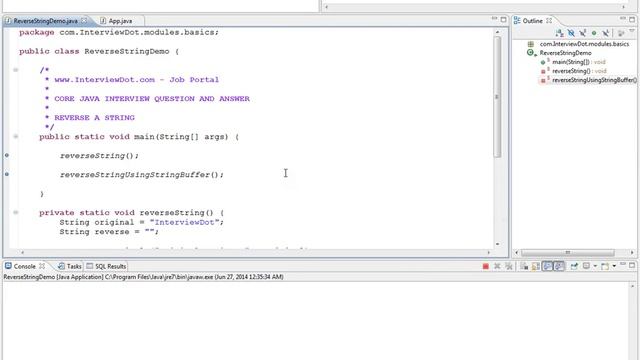Sort the Outline members alphabetically
The width and height of the screenshot is (640, 360).
click(x=560, y=33)
